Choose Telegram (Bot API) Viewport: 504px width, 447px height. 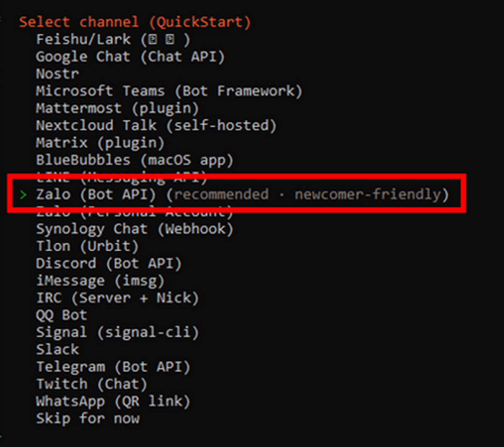pos(113,367)
